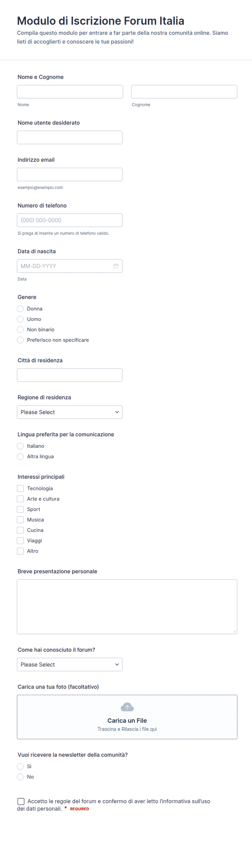Click the cloud upload icon
This screenshot has width=252, height=868.
point(127,707)
